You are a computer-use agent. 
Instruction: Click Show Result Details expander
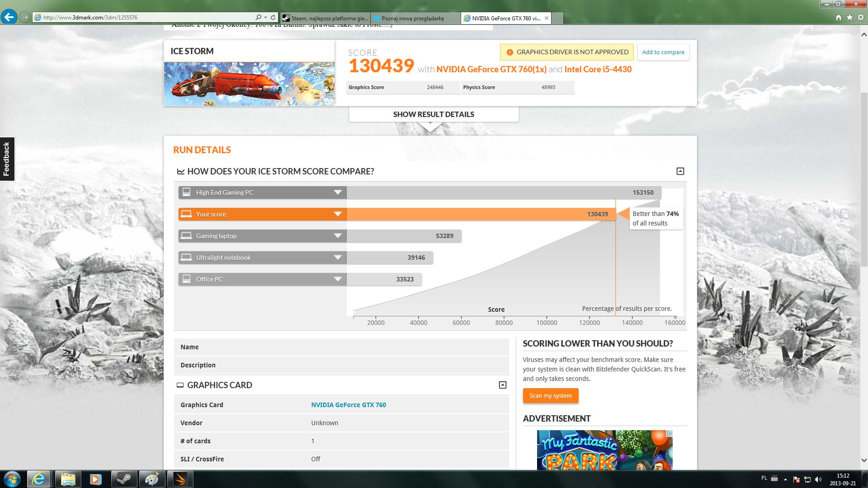click(433, 114)
